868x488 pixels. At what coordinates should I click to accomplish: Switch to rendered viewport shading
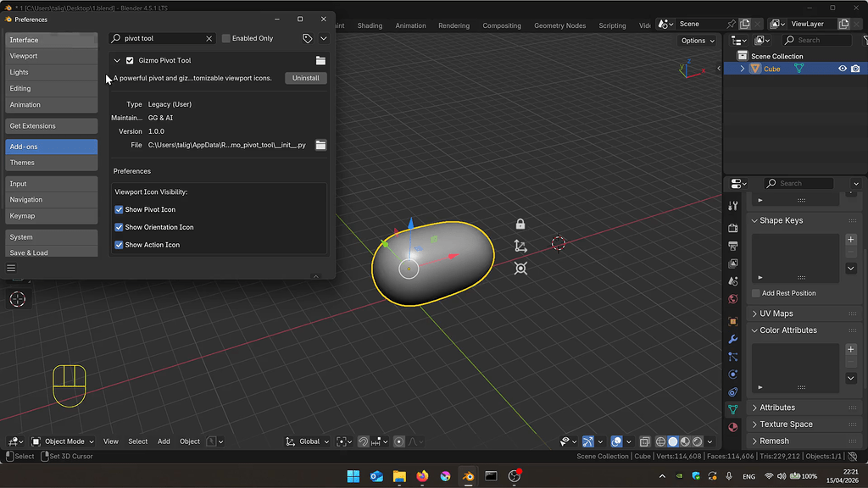tap(698, 441)
